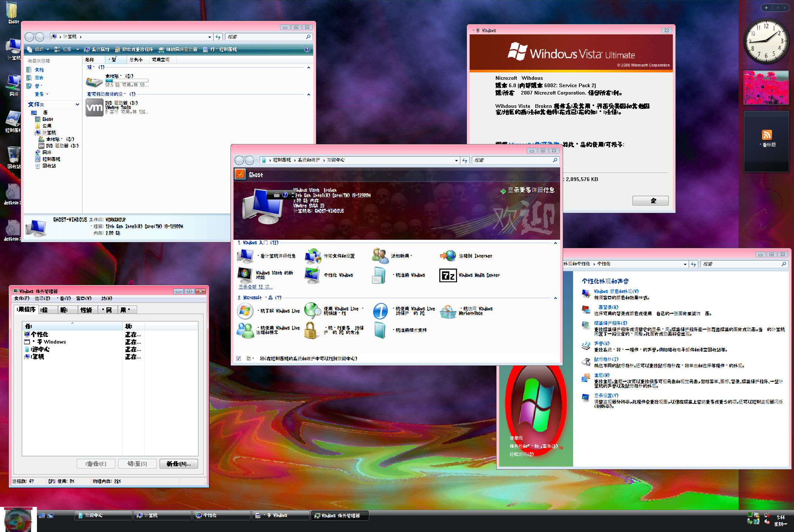Click the New Task button
Image resolution: width=794 pixels, height=532 pixels.
tap(178, 464)
